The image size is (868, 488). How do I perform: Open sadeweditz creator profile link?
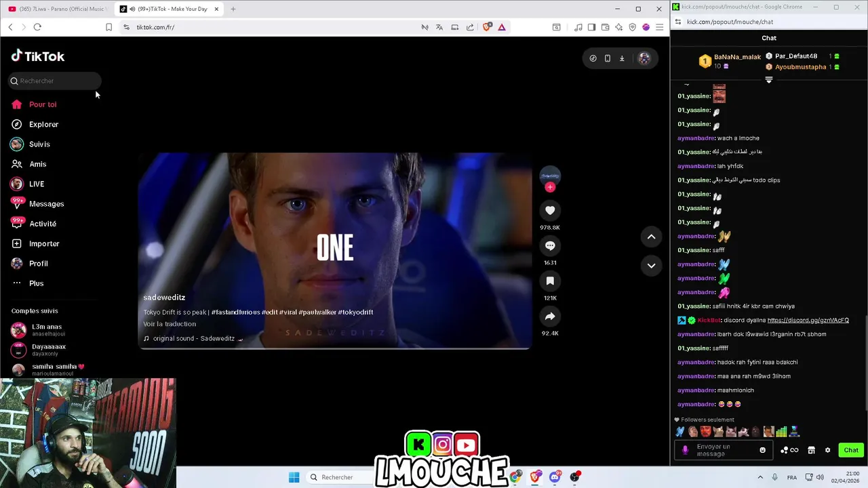(x=164, y=298)
